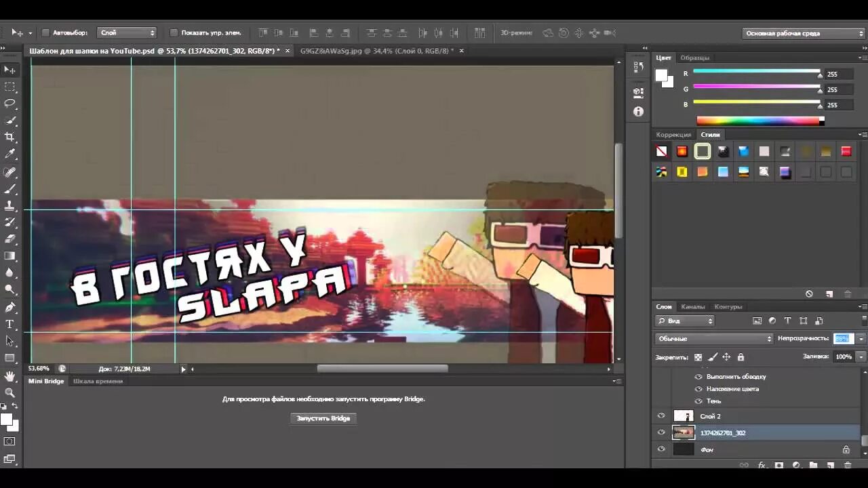Toggle Quick Mask mode icon
Viewport: 868px width, 488px height.
tap(9, 441)
